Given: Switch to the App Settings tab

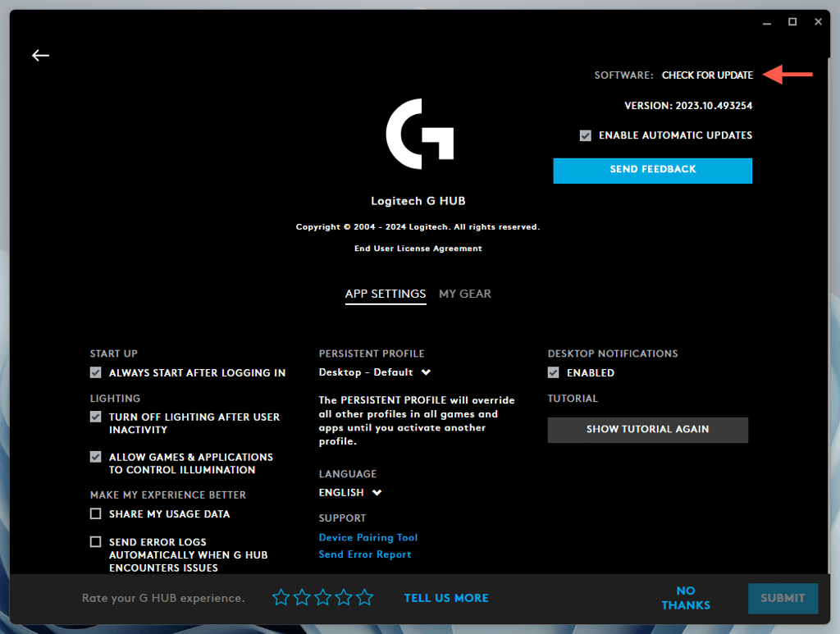Looking at the screenshot, I should 386,294.
